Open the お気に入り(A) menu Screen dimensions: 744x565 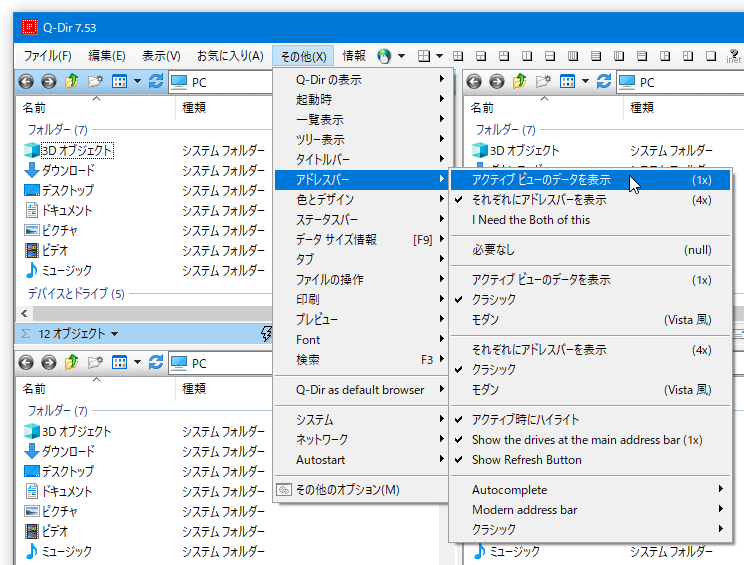click(x=230, y=56)
